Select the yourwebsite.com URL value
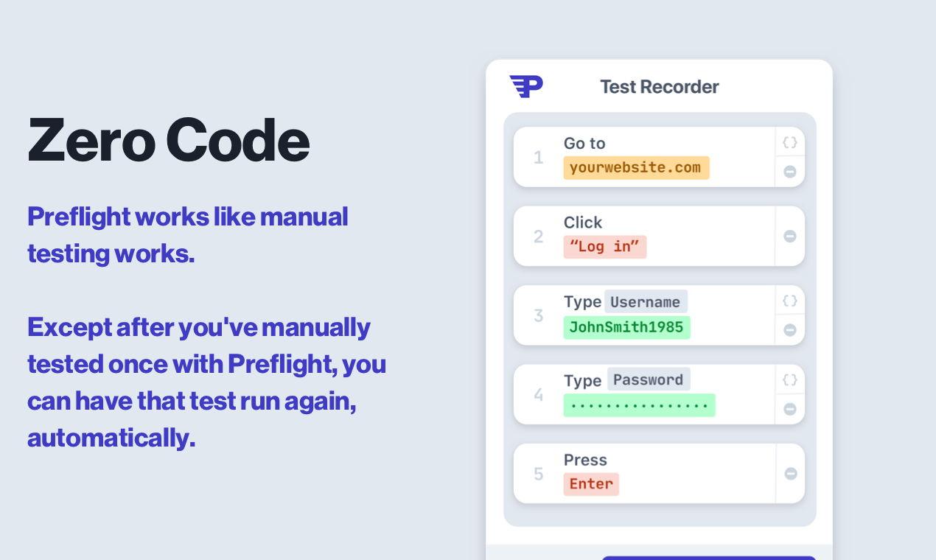The image size is (936, 560). pos(636,167)
